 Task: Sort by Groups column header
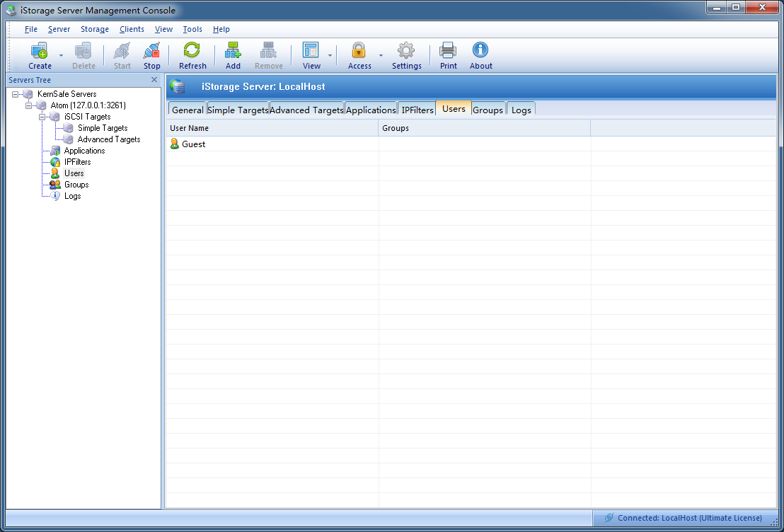coord(485,128)
